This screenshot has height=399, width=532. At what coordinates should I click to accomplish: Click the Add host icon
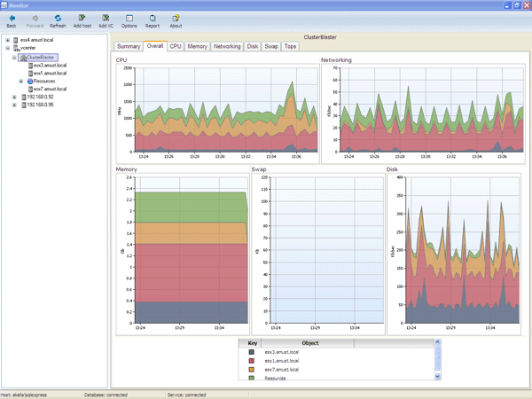(82, 18)
